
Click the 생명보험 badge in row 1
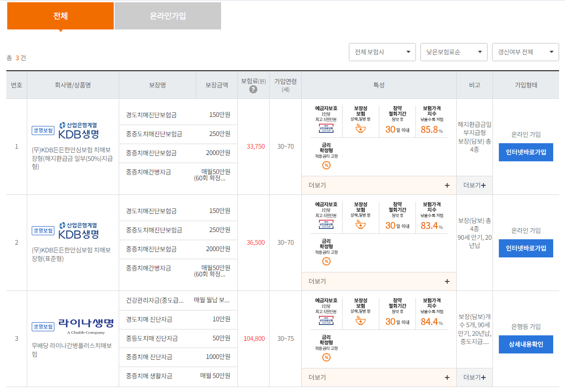point(43,131)
